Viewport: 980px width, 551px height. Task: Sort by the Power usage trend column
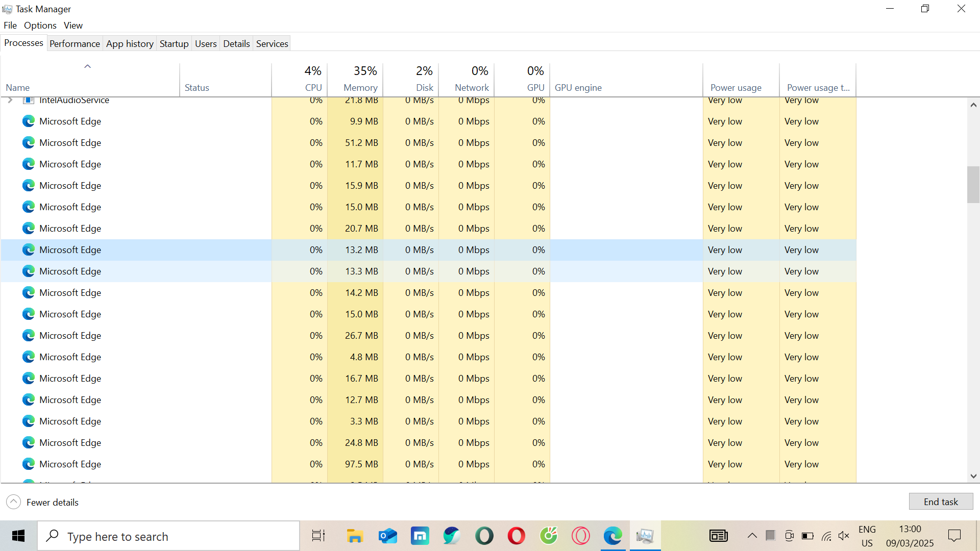pyautogui.click(x=818, y=80)
